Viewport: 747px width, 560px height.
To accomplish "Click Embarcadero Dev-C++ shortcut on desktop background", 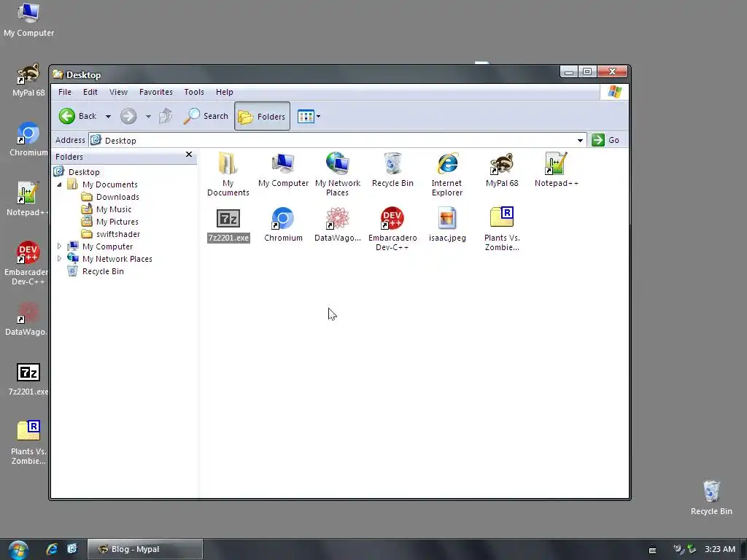I will point(26,263).
